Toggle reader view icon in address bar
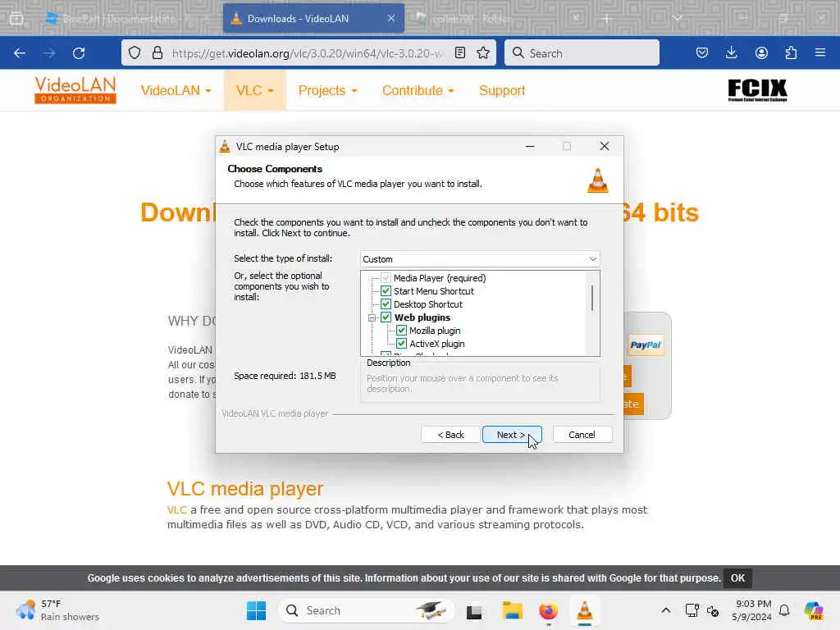 459,52
